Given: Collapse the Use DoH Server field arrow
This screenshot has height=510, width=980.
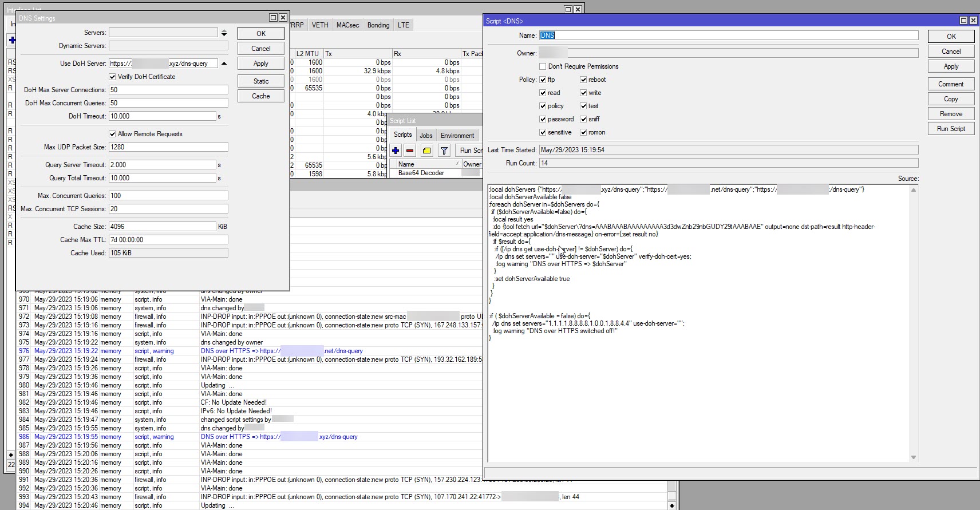Looking at the screenshot, I should click(224, 64).
